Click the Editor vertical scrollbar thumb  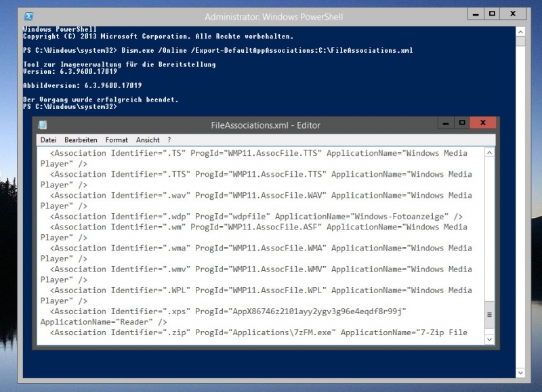[x=489, y=315]
